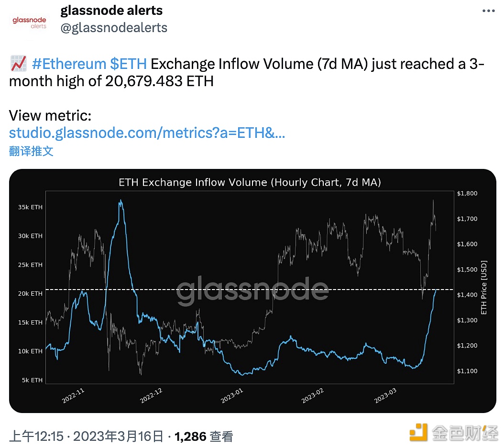Click the ETH Price [USD] axis title

[483, 291]
